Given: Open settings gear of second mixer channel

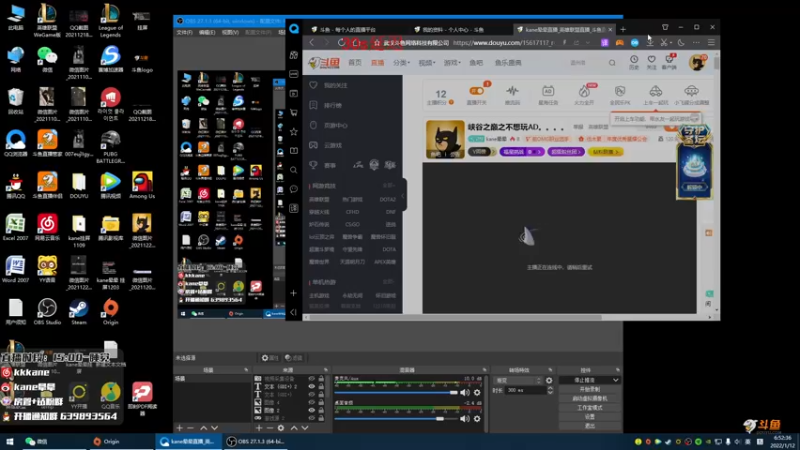Looking at the screenshot, I should (477, 419).
